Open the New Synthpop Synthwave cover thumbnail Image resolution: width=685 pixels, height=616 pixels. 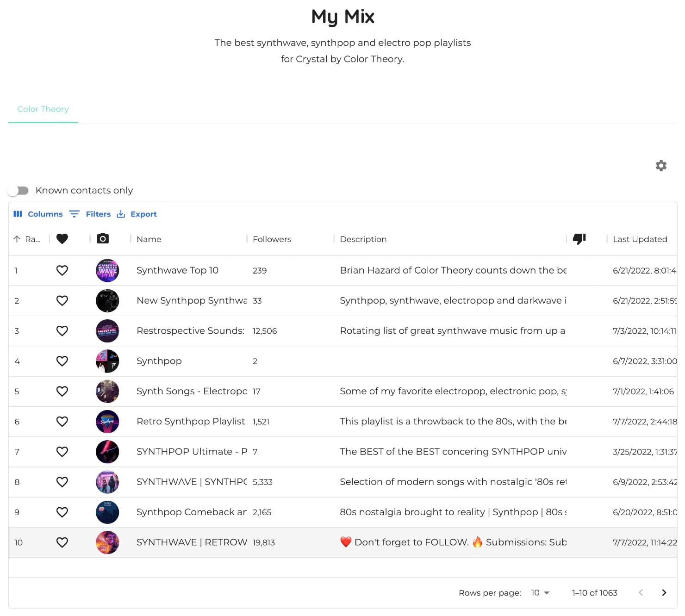coord(107,301)
